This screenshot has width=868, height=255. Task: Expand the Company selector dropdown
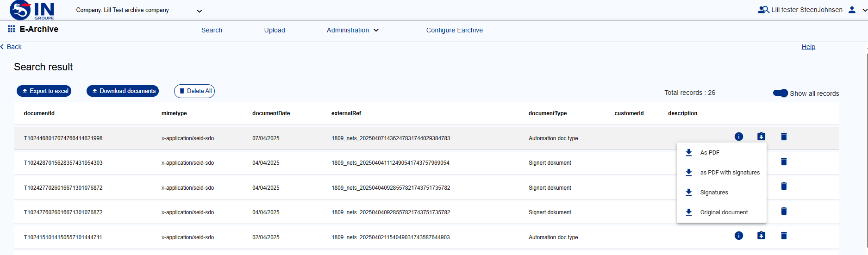pos(200,11)
